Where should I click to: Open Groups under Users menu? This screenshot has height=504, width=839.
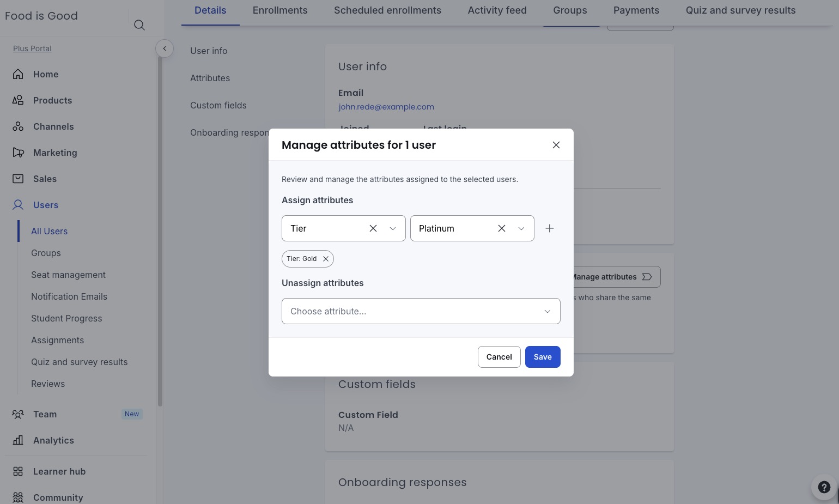[46, 253]
